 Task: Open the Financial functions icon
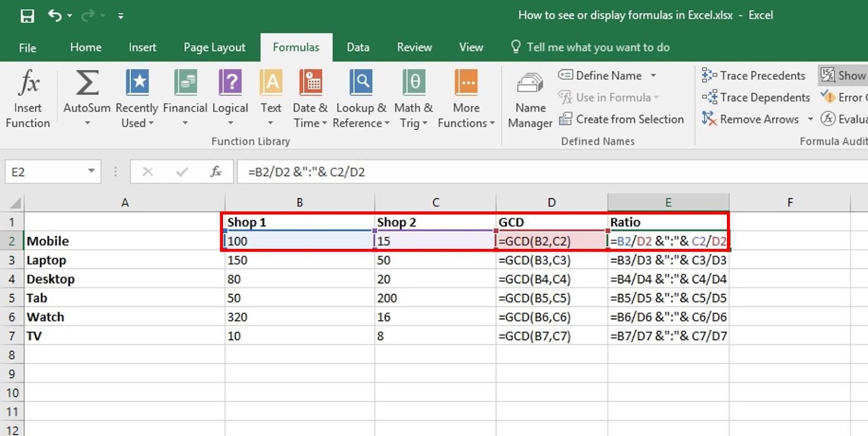[185, 84]
